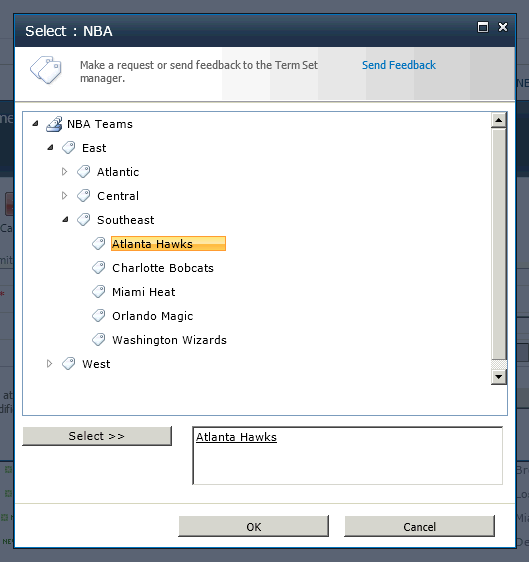Click the tag icon beside Orlando Magic

99,316
